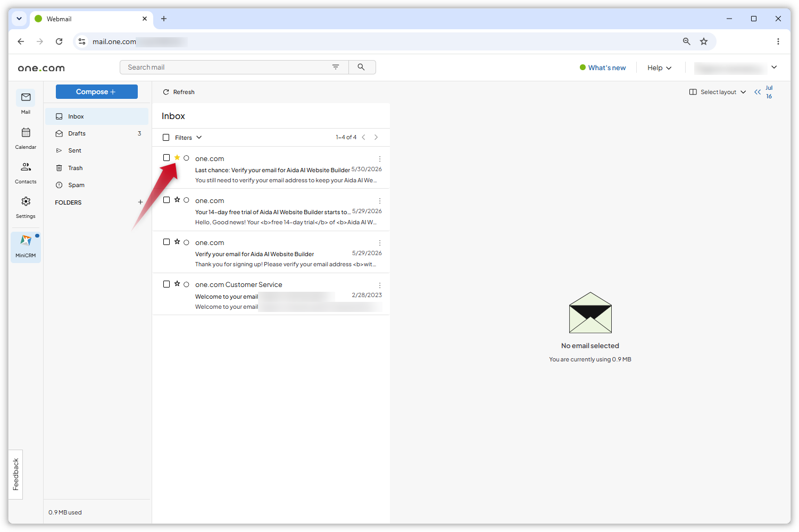
Task: Bookmark this page with star icon
Action: [x=704, y=41]
